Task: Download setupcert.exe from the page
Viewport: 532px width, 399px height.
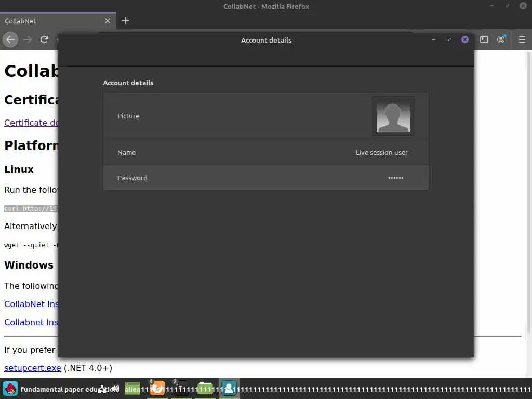Action: 33,368
